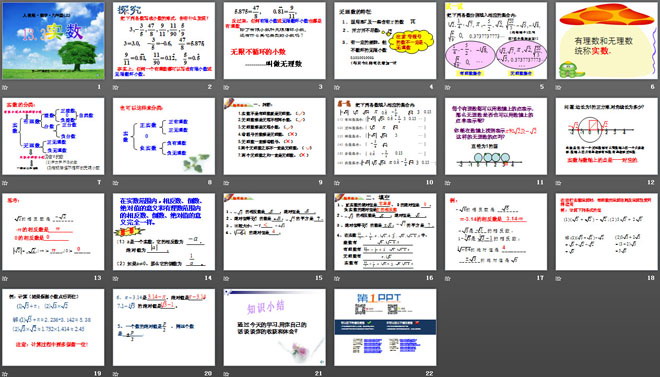This screenshot has width=660, height=377.
Task: Open slide 3 about 无限不循环的小数
Action: point(274,41)
